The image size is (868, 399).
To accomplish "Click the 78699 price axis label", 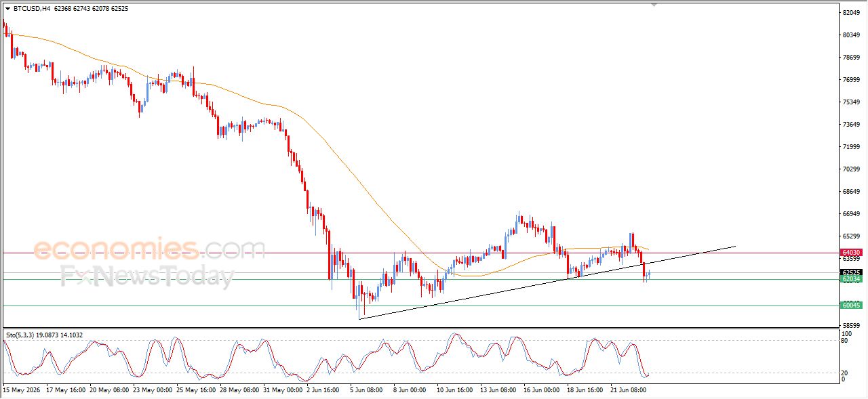I will [852, 57].
